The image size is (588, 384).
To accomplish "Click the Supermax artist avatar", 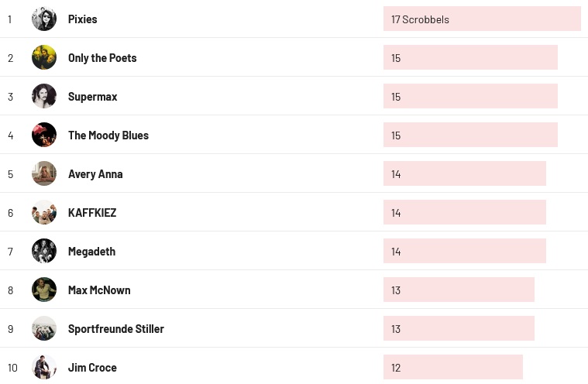I will click(x=44, y=96).
